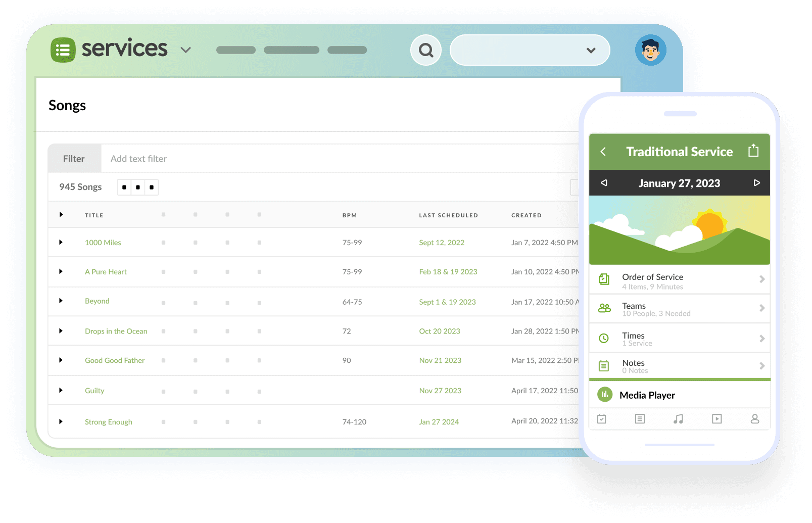Switch to the Filter tab
The image size is (812, 523).
[74, 158]
